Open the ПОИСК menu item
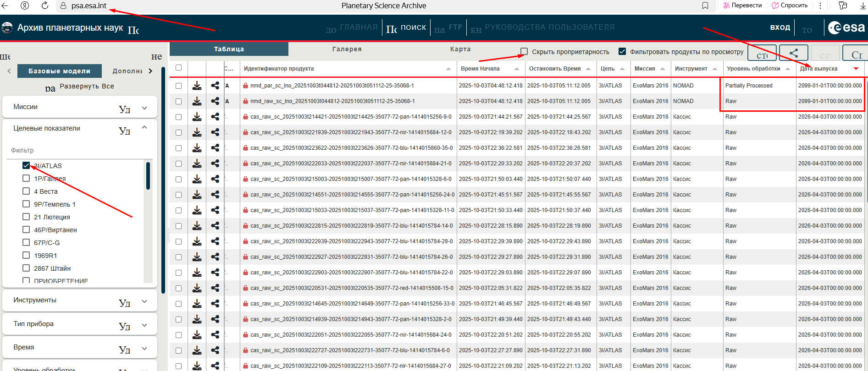The height and width of the screenshot is (371, 868). coord(413,27)
